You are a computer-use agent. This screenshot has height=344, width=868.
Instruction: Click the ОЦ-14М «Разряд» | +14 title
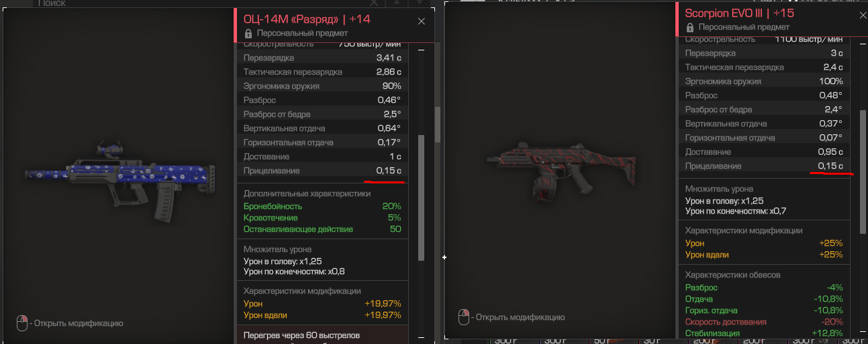point(307,19)
